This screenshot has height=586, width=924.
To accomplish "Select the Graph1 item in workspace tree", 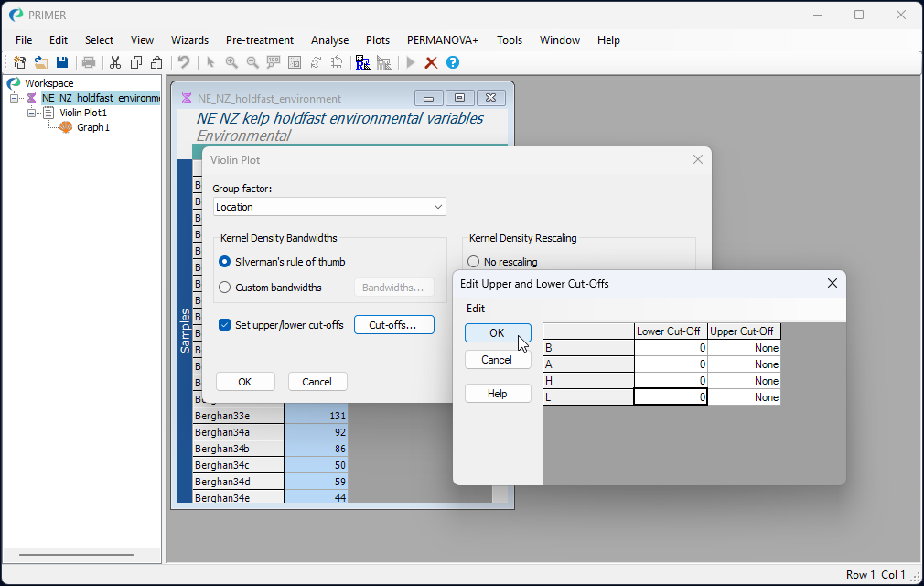I will click(x=92, y=127).
